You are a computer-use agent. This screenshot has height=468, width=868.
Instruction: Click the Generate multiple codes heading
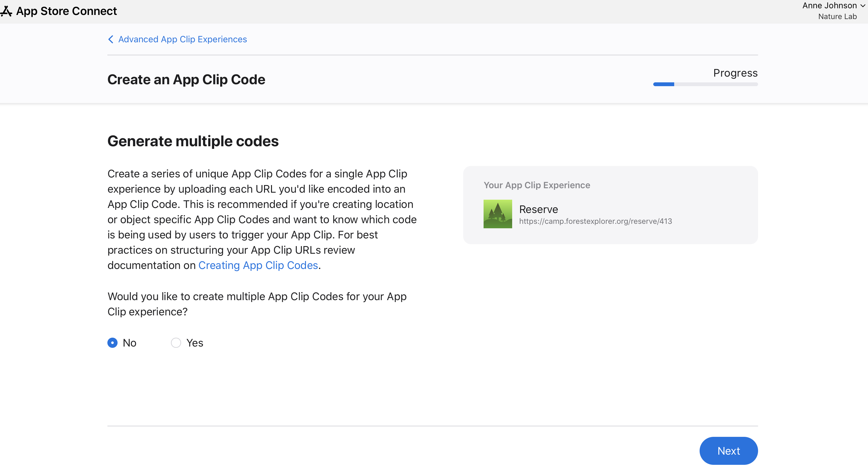coord(193,141)
